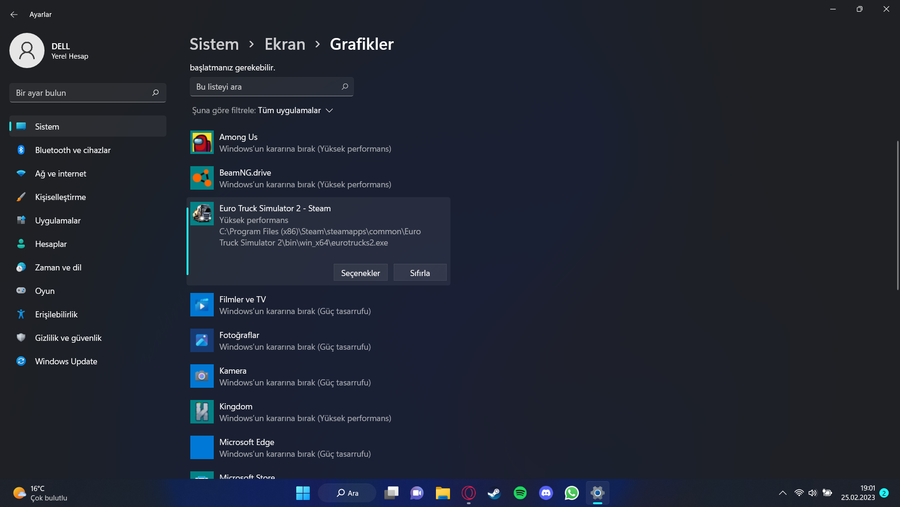Select the Among Us row text
The height and width of the screenshot is (507, 900).
tap(238, 137)
